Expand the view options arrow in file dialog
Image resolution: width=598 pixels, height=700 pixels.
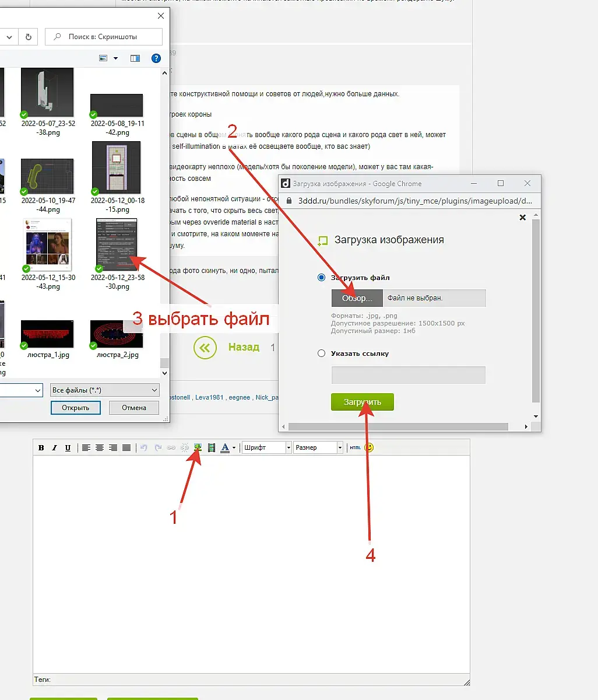(x=115, y=58)
